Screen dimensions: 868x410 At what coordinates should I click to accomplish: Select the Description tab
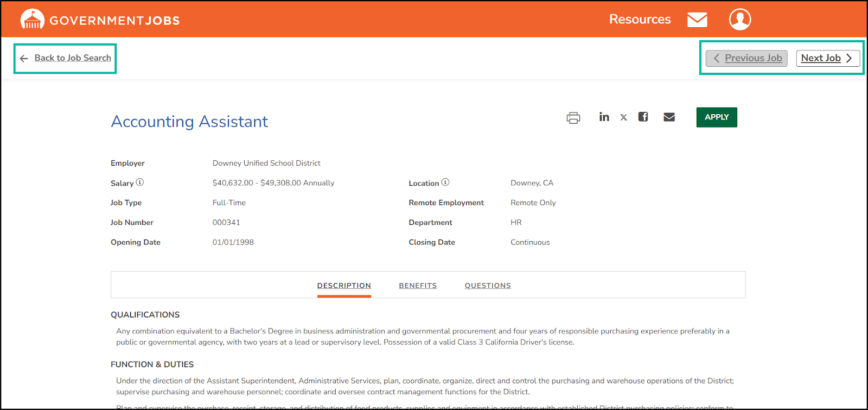pyautogui.click(x=344, y=286)
